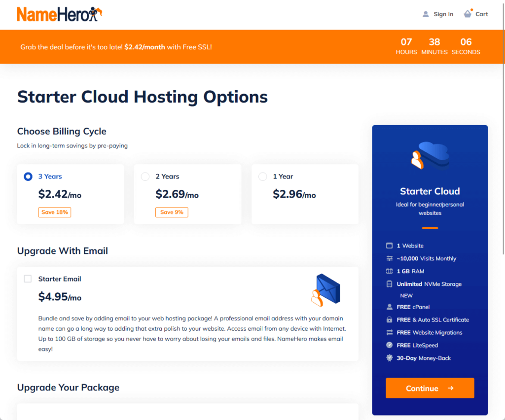Image resolution: width=505 pixels, height=420 pixels.
Task: Click the 1 GB RAM icon
Action: tap(389, 271)
